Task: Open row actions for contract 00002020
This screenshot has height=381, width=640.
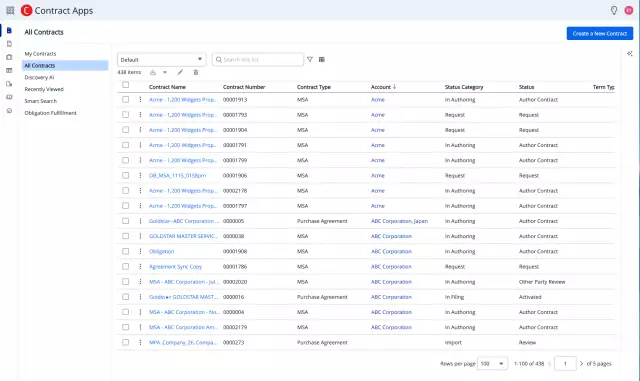Action: 140,282
